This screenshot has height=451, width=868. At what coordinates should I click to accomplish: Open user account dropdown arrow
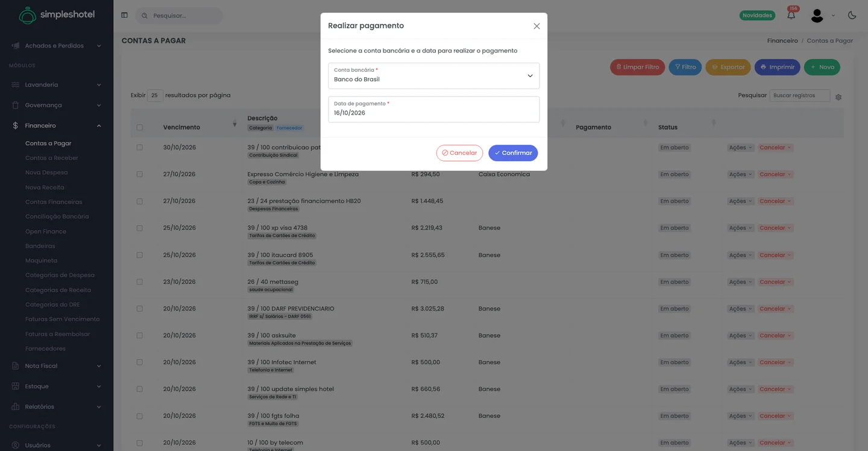point(833,16)
